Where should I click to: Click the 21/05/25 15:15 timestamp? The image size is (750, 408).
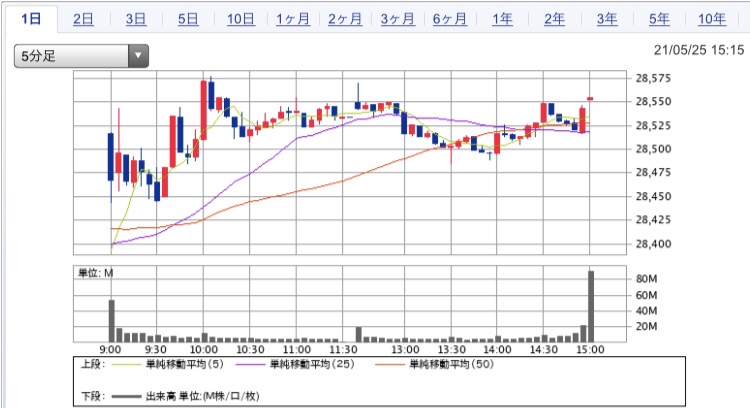[699, 50]
